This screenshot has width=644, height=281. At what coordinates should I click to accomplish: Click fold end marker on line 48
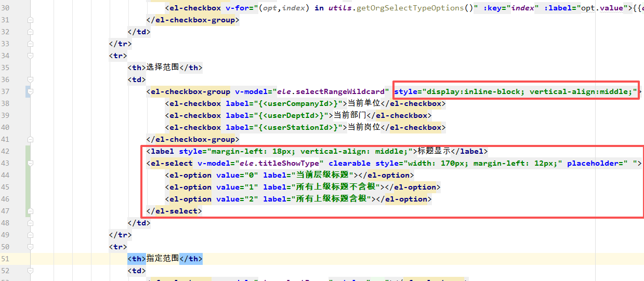pyautogui.click(x=30, y=223)
